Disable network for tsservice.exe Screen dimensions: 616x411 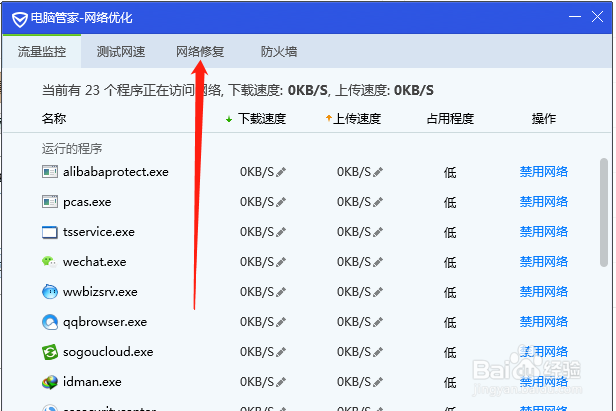pos(544,232)
